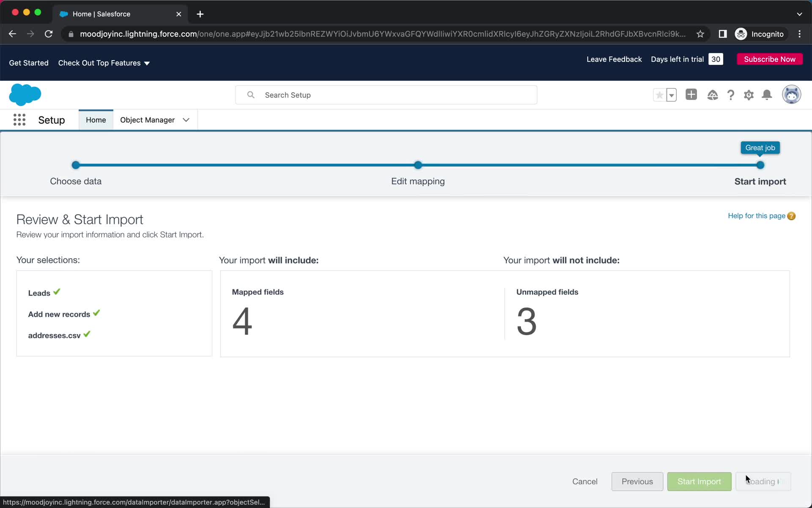Expand the Object Manager chevron menu
Viewport: 812px width, 508px height.
186,120
